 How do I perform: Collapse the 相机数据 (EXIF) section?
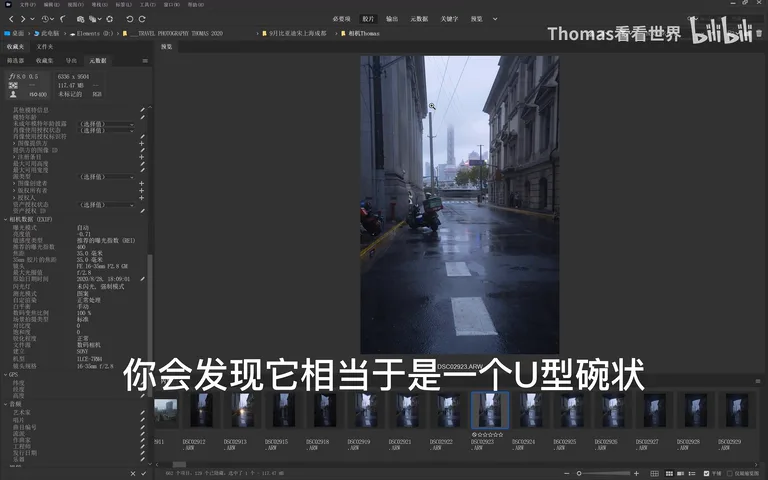[5, 219]
